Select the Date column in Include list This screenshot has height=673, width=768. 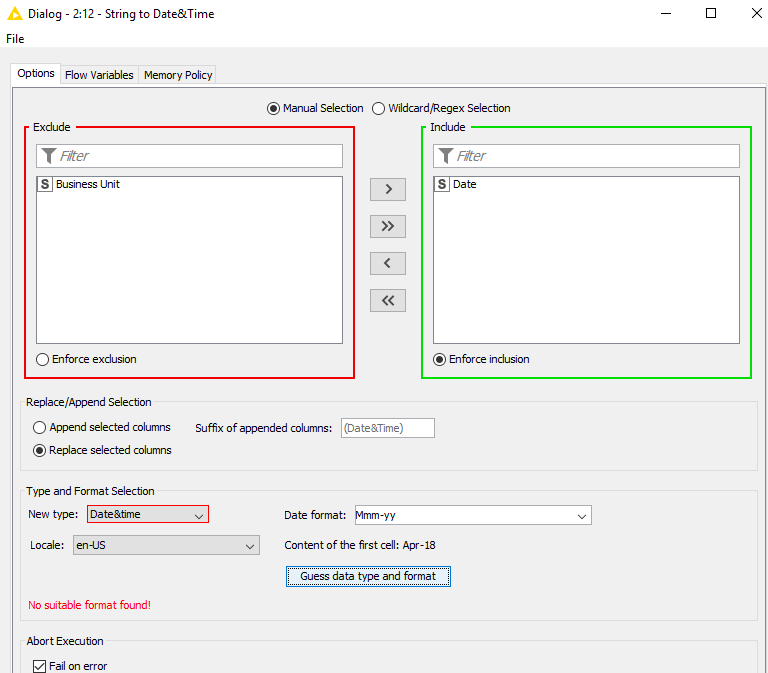click(464, 184)
